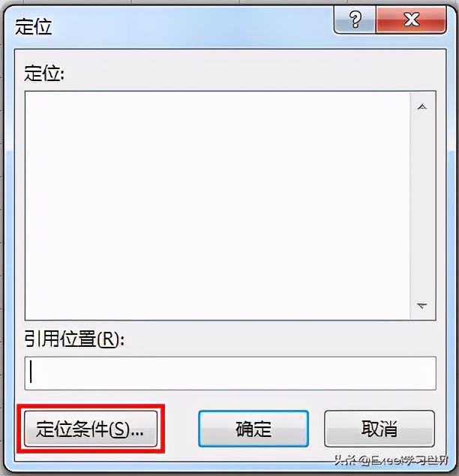Cancel the dialog via 取消
The height and width of the screenshot is (476, 459).
pyautogui.click(x=379, y=429)
